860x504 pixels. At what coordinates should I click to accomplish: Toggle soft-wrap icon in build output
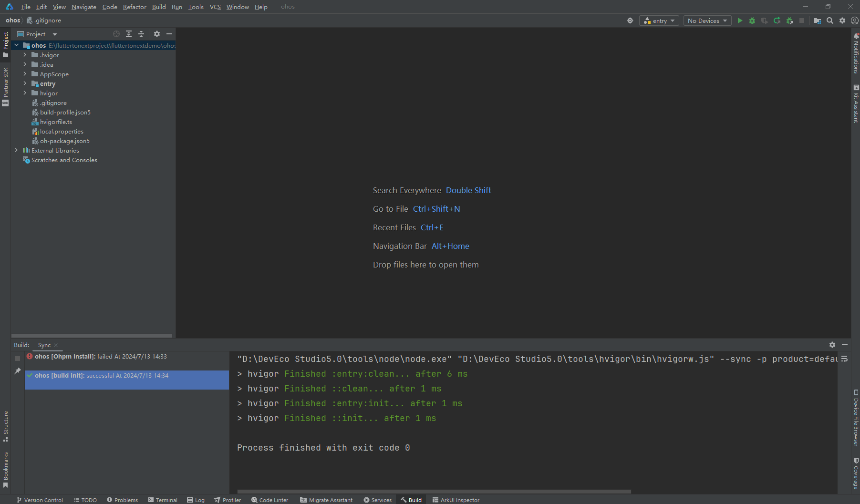(x=844, y=359)
